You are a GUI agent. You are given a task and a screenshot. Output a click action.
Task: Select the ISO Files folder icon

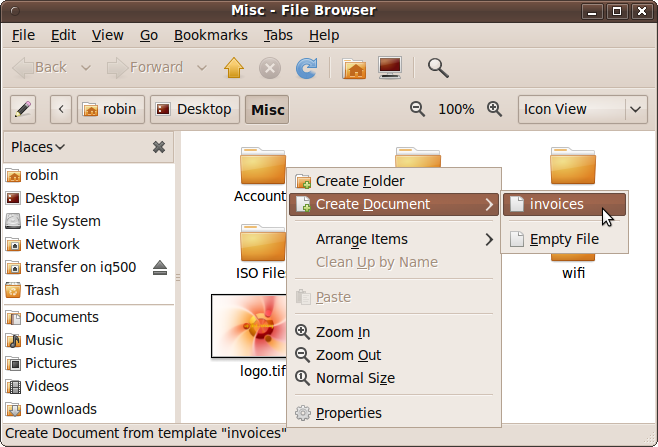[x=263, y=243]
